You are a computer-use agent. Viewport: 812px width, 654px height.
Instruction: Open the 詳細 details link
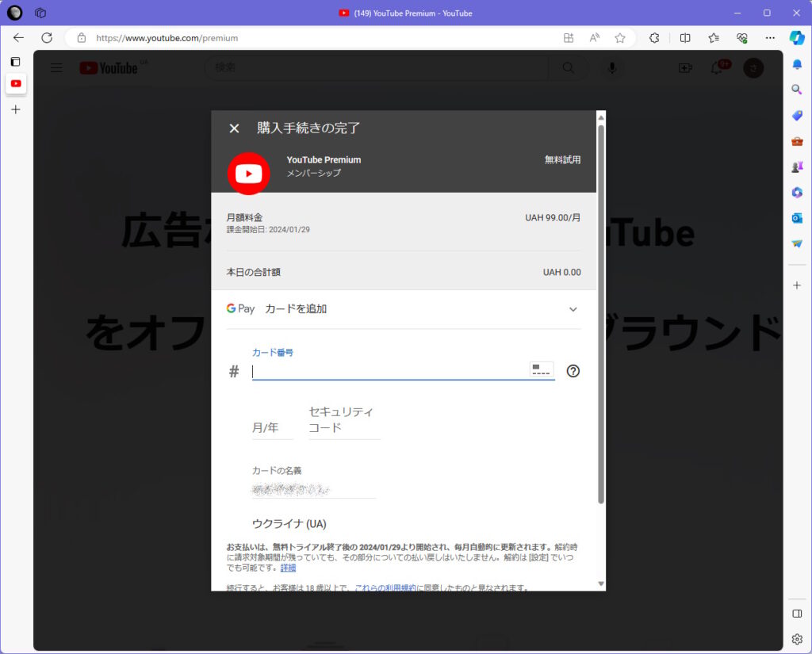point(289,568)
